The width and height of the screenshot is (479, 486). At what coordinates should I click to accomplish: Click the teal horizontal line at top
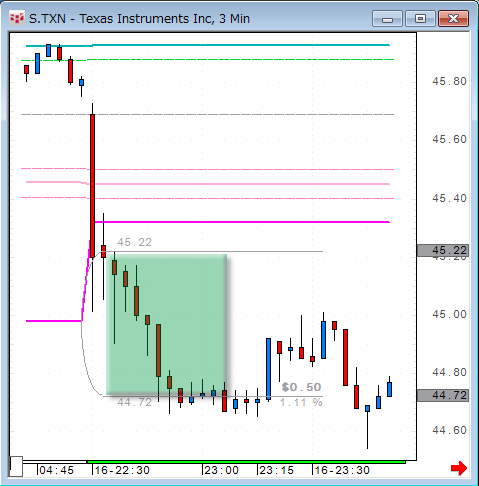pyautogui.click(x=208, y=45)
